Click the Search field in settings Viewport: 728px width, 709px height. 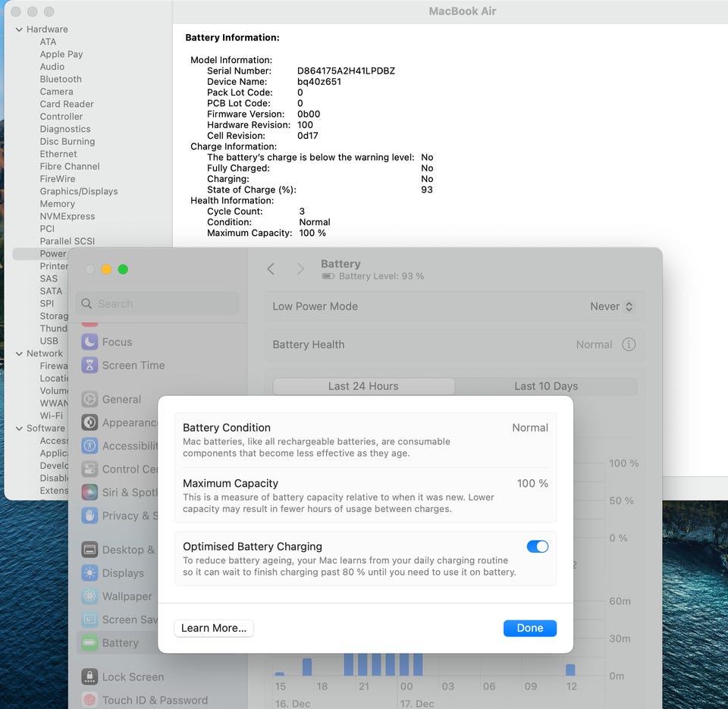click(158, 304)
